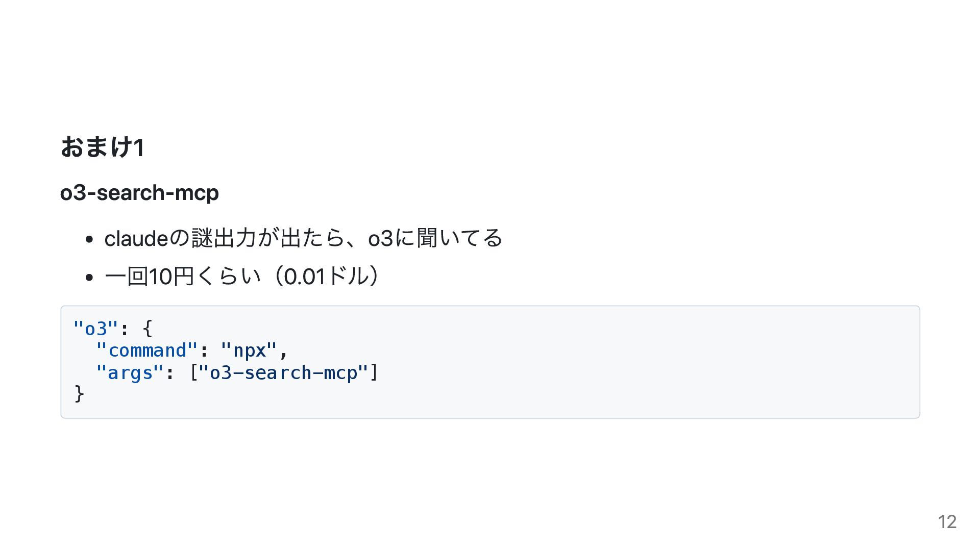Click the "o3-search-mcp" array string
This screenshot has height=551, width=980.
(283, 373)
